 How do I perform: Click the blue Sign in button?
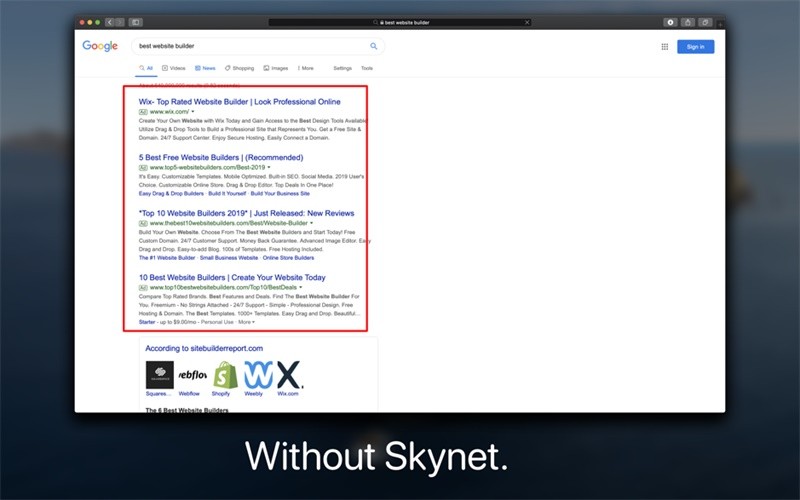point(695,46)
